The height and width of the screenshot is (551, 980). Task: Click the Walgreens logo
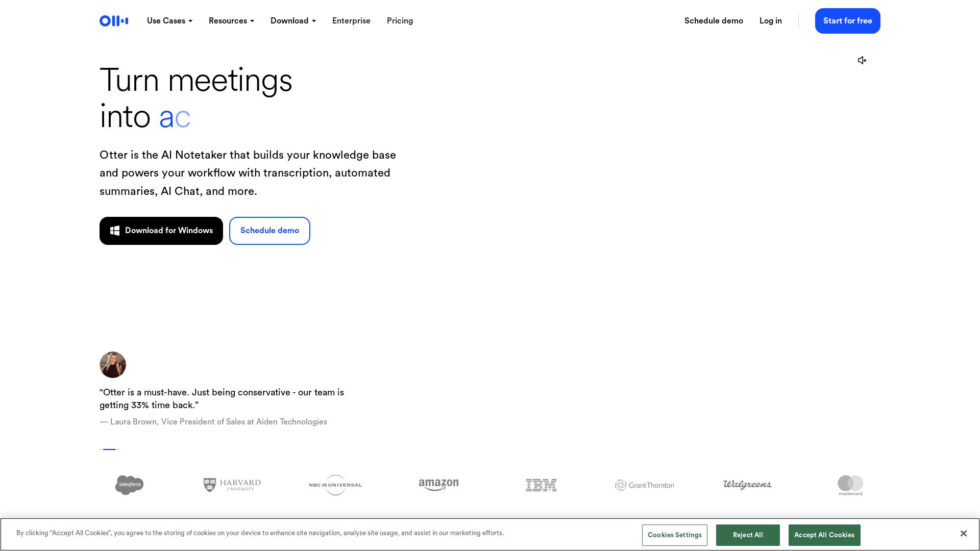coord(747,485)
